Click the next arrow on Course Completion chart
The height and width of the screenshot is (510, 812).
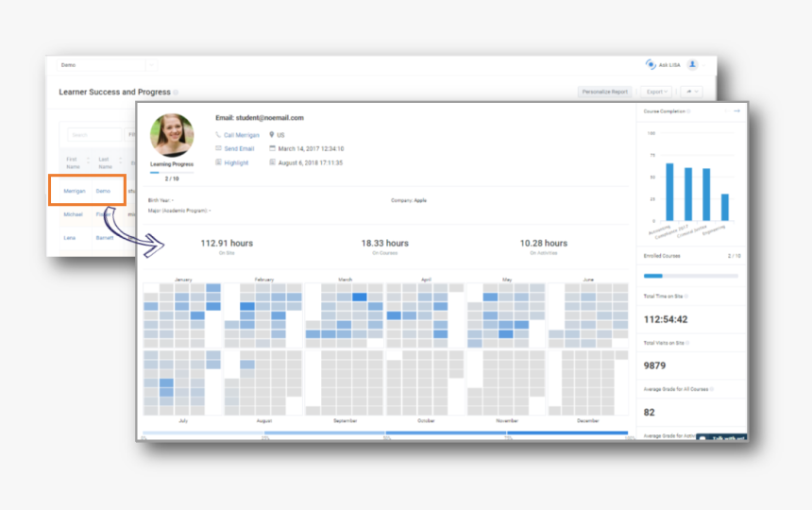736,111
